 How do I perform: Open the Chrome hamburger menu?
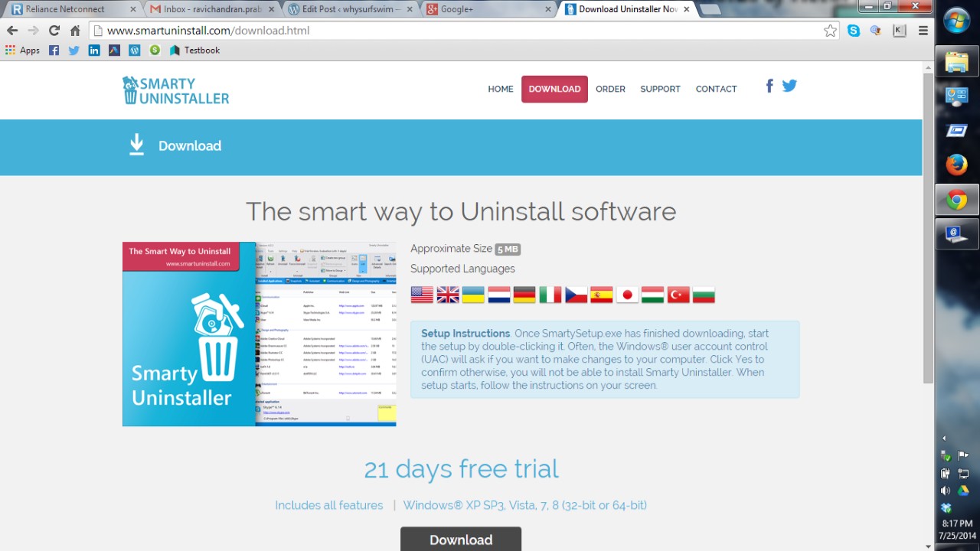click(x=923, y=31)
